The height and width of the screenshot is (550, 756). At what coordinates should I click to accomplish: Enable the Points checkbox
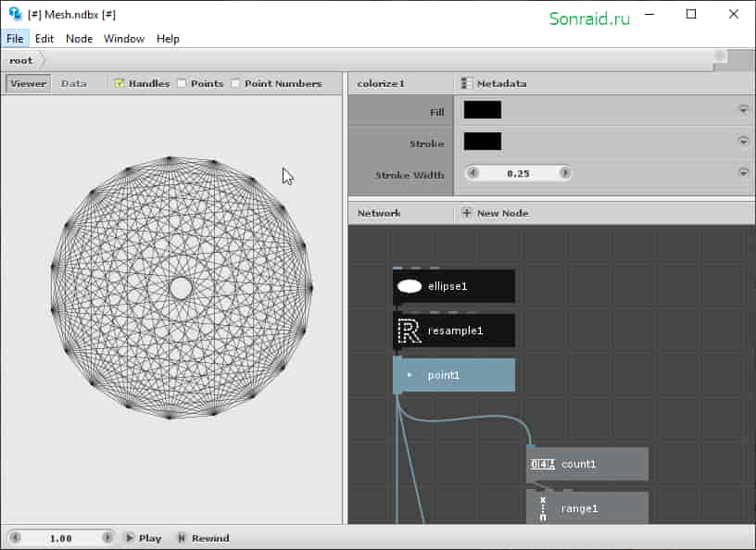[x=182, y=83]
